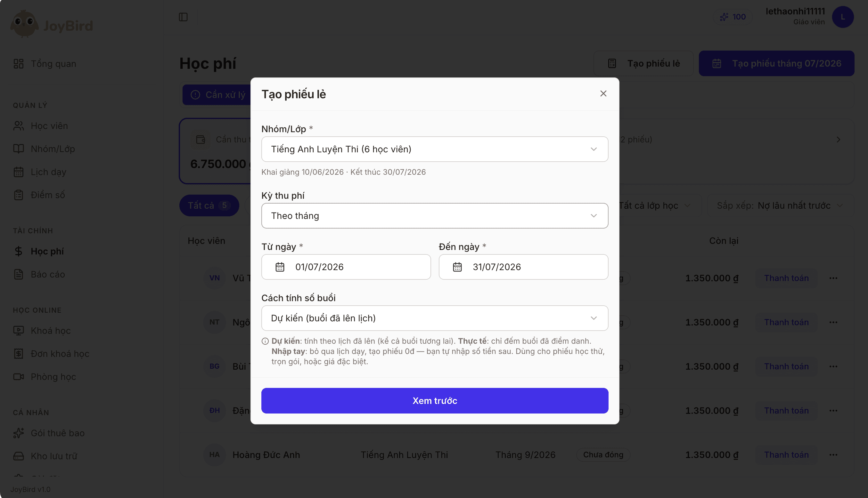Image resolution: width=868 pixels, height=498 pixels.
Task: Open Cách tính số buổi dropdown
Action: 435,318
